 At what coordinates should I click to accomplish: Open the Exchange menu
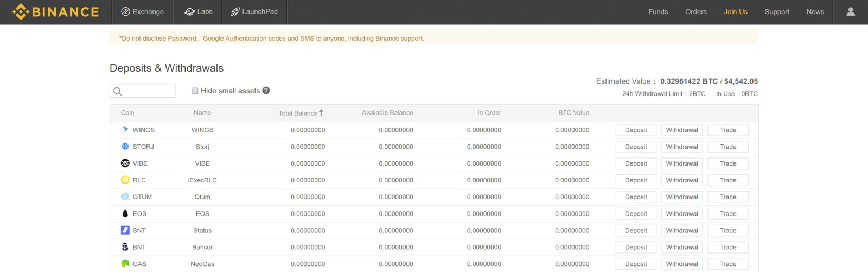142,12
